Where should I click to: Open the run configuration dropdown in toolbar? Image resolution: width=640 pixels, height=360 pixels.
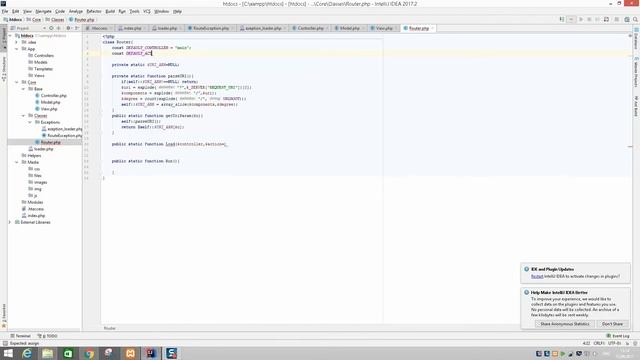[x=571, y=19]
